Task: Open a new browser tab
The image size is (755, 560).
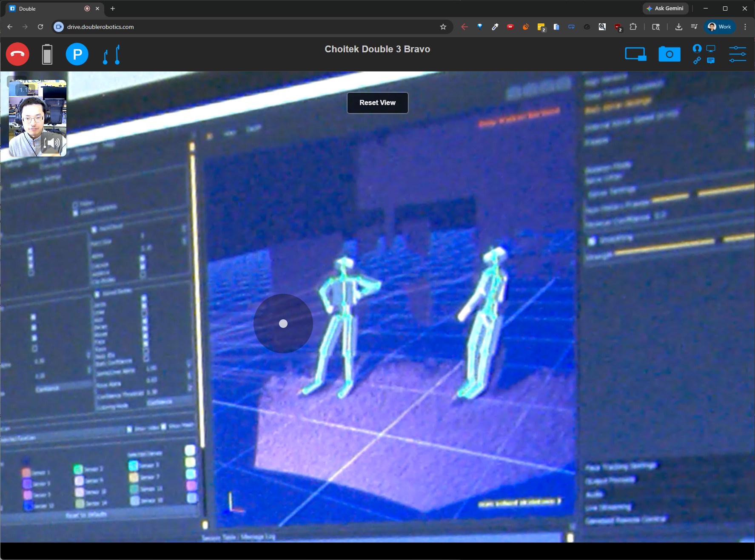Action: point(113,9)
